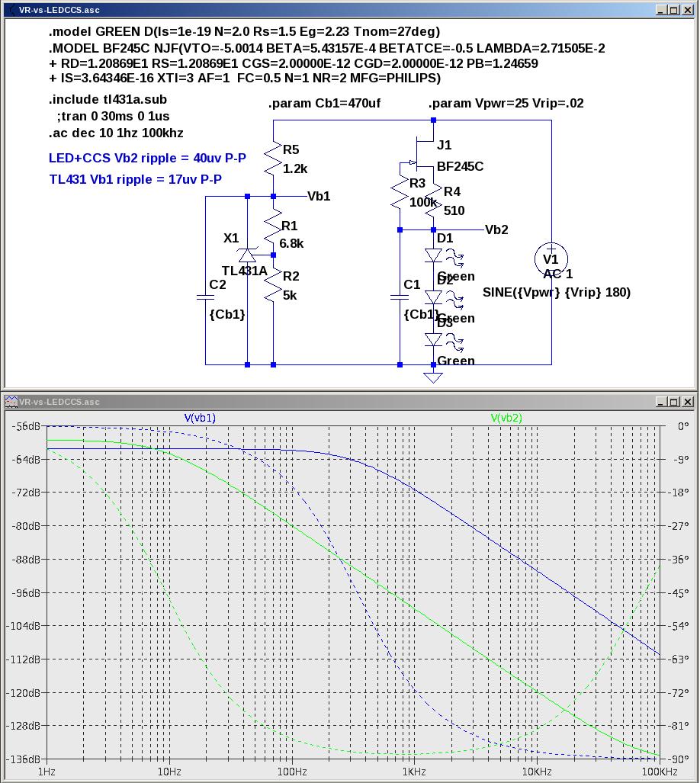Click the 0° phase axis label
Screen dimensions: 700x783
tap(683, 426)
